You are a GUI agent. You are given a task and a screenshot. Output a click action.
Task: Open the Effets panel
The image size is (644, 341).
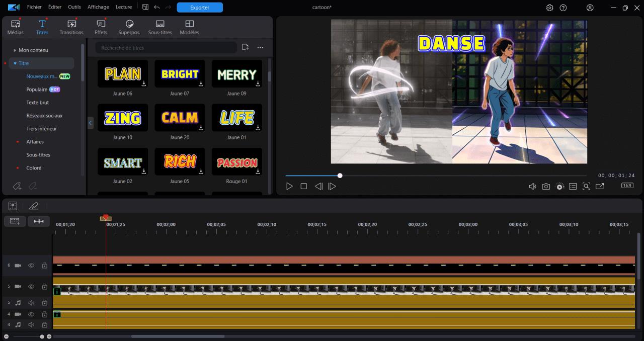101,27
